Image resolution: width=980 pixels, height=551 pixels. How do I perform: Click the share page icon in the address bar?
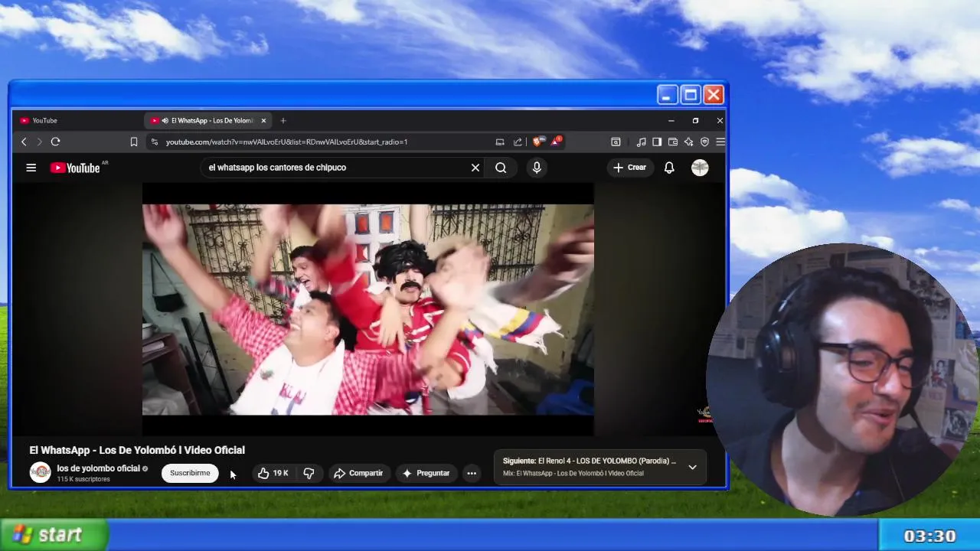pos(518,142)
